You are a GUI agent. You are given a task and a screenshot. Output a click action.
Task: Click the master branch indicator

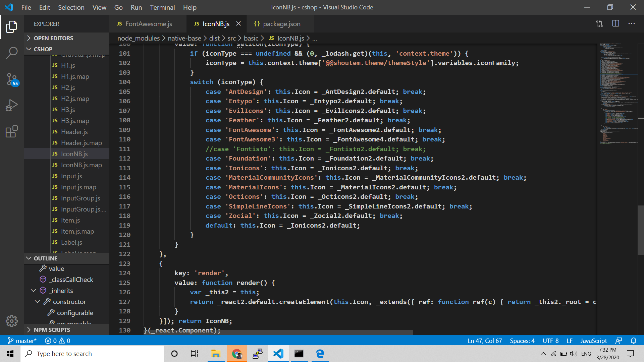click(x=22, y=341)
